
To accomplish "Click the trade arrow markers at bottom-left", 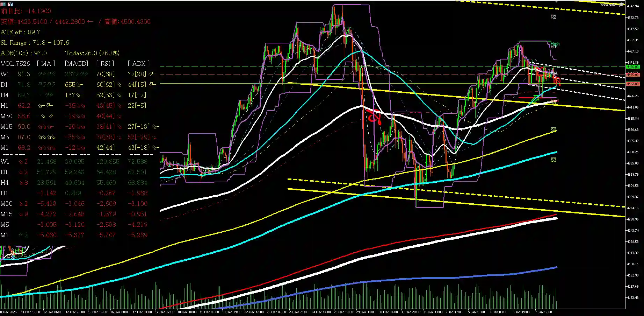I will pyautogui.click(x=13, y=254).
